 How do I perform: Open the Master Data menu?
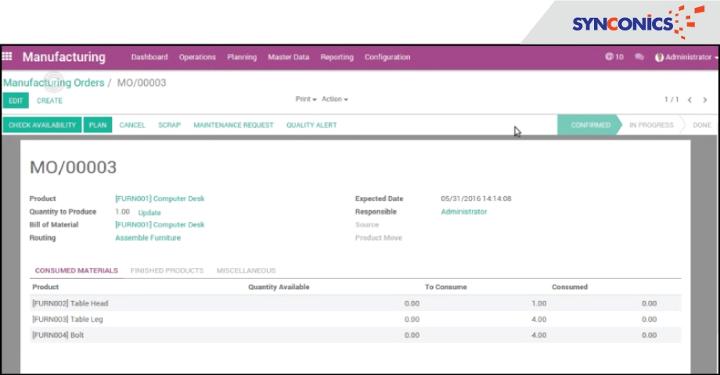coord(288,57)
